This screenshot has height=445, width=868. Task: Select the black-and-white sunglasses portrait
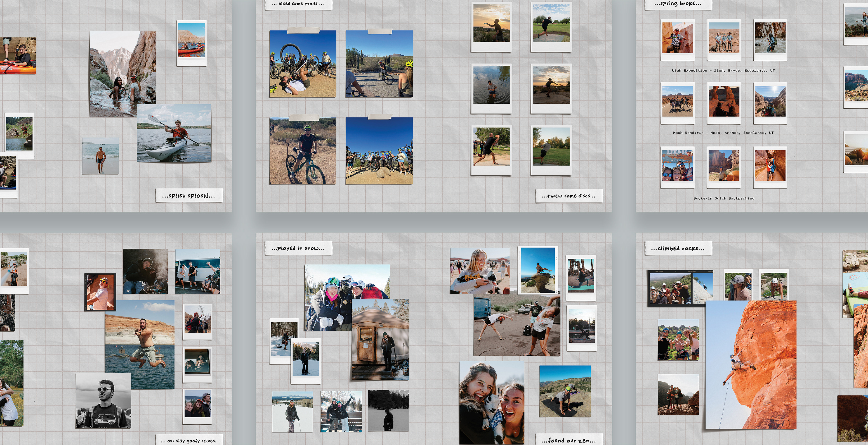(x=103, y=400)
